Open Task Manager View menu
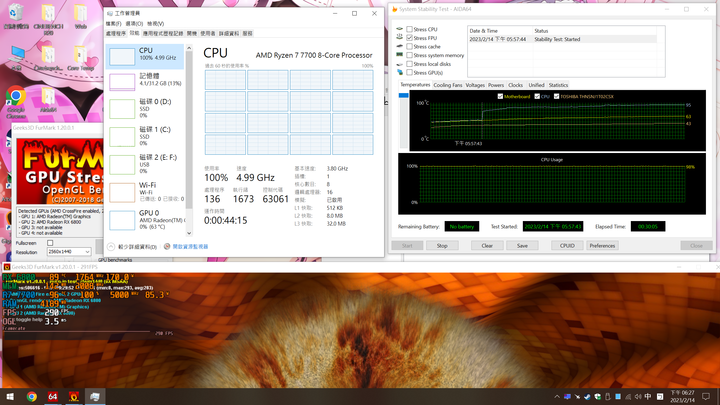Screen dimensions: 720x405 [x=156, y=24]
